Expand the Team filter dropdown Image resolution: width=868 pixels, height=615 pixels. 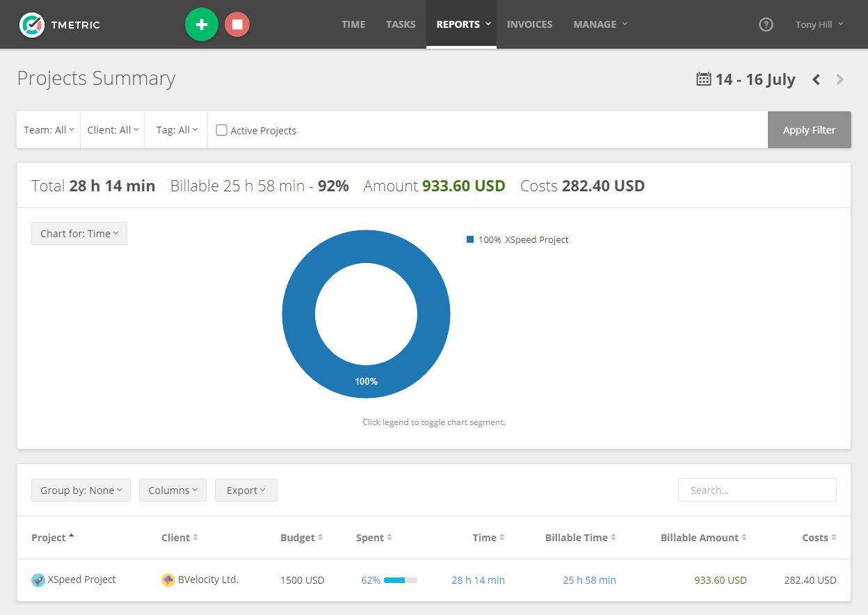click(x=49, y=130)
